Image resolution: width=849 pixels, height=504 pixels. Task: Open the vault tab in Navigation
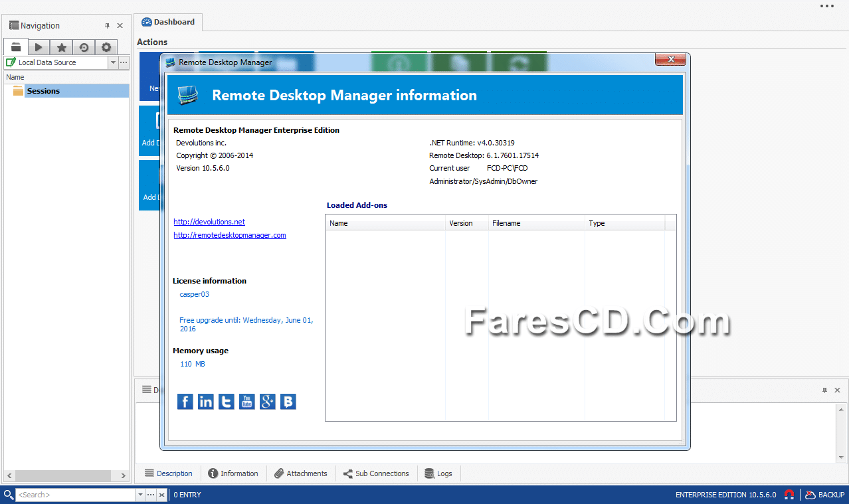point(16,46)
